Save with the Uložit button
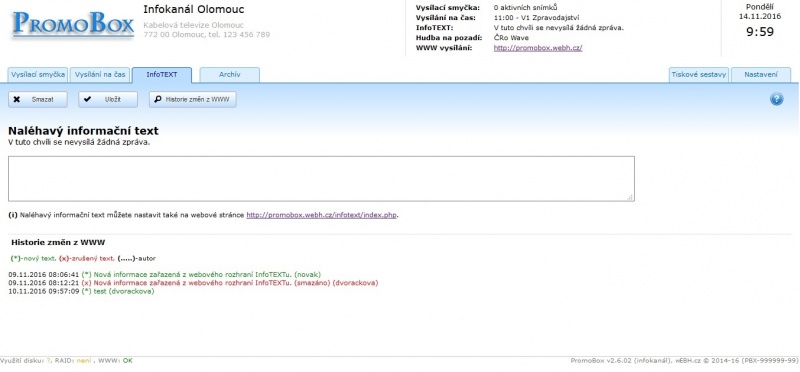 coord(108,100)
